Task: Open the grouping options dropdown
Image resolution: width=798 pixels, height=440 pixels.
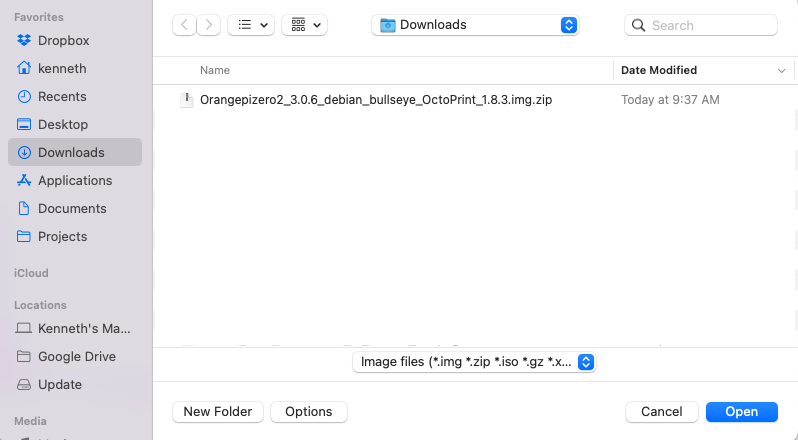Action: click(x=304, y=25)
